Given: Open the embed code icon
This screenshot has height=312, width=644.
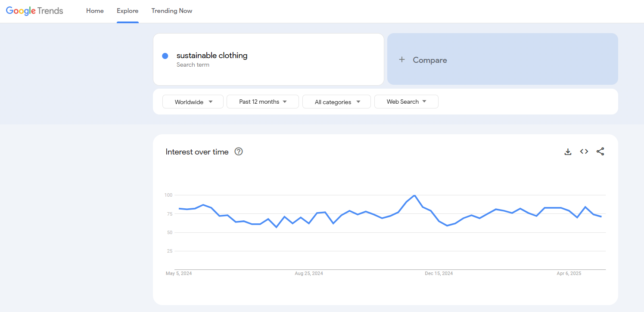Looking at the screenshot, I should [x=584, y=151].
